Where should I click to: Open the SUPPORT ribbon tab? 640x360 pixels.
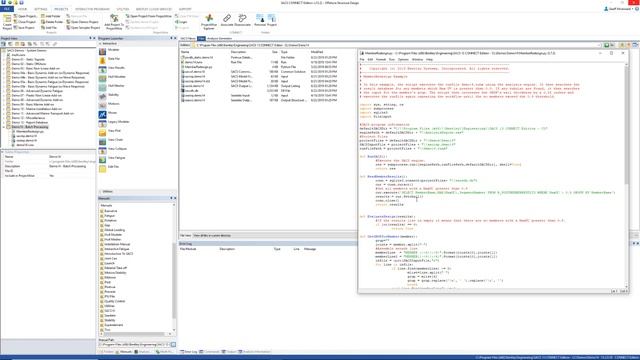click(x=185, y=9)
